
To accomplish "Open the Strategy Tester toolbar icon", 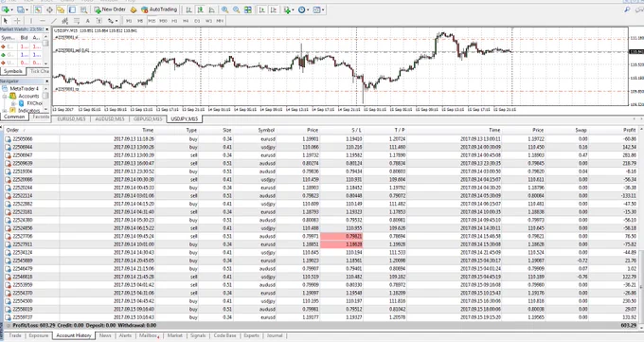I will point(83,9).
